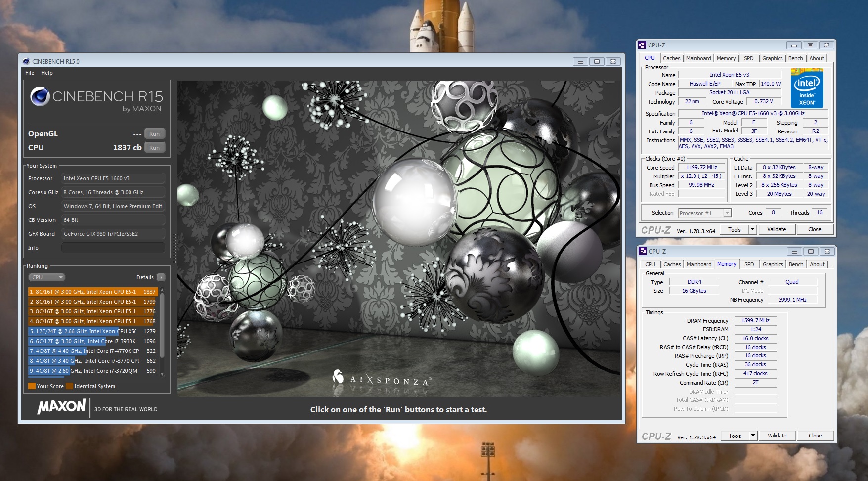
Task: Click the MAXON logo in Cinebench footer
Action: click(x=62, y=407)
